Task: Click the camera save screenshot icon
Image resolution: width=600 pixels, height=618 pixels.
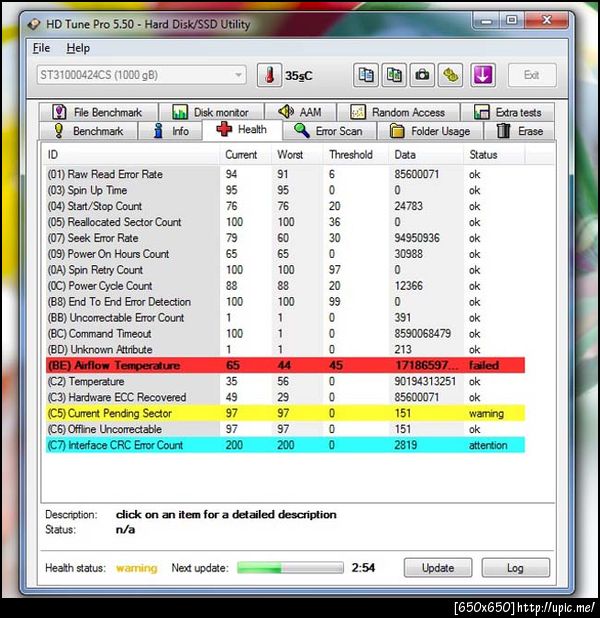Action: click(422, 75)
